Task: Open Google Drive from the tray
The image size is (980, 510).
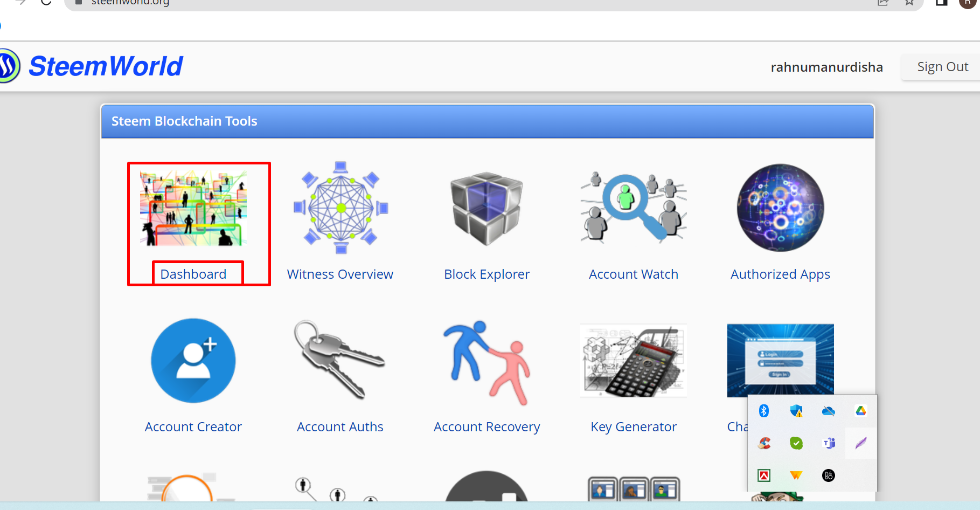Action: click(861, 411)
